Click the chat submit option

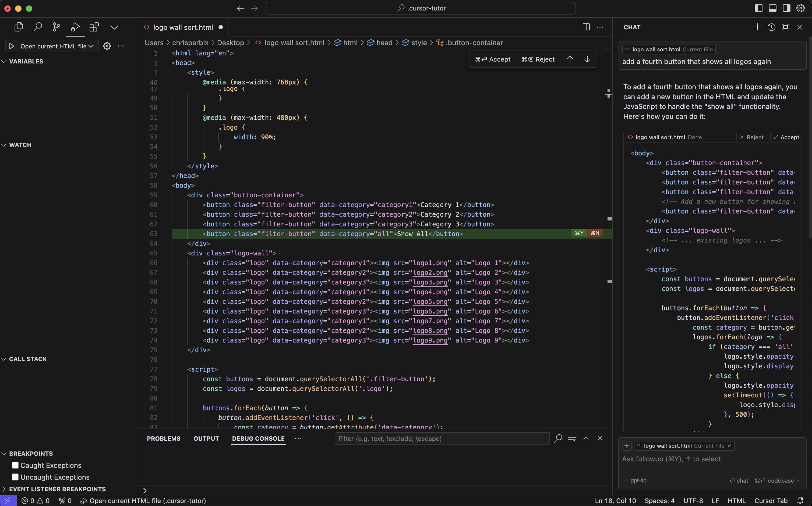(739, 480)
